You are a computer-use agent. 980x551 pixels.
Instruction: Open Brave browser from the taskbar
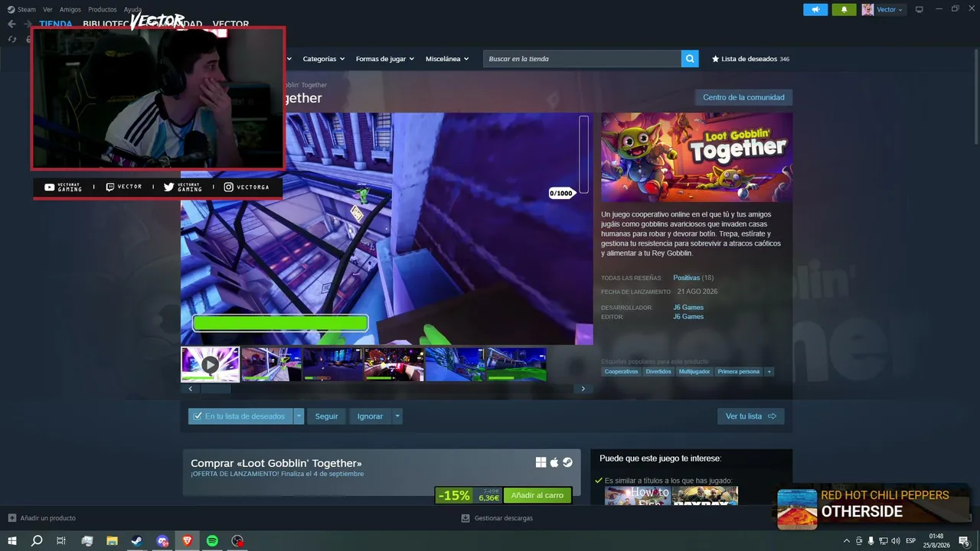tap(188, 541)
